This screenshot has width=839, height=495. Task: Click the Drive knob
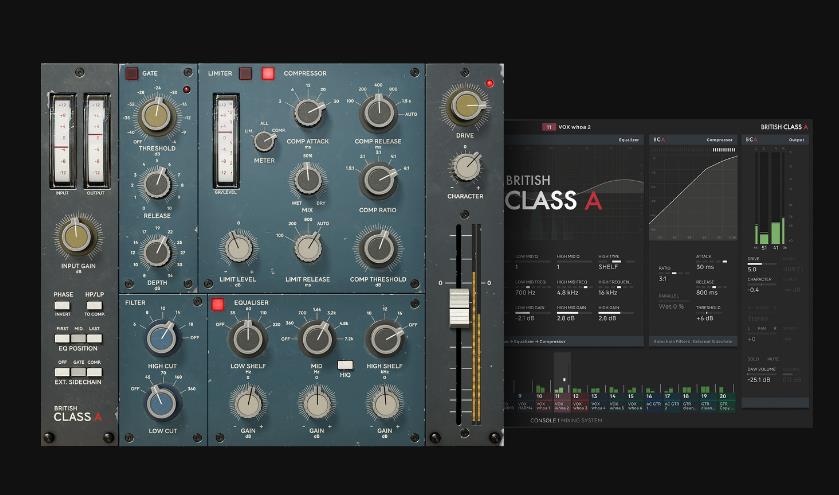pyautogui.click(x=465, y=106)
